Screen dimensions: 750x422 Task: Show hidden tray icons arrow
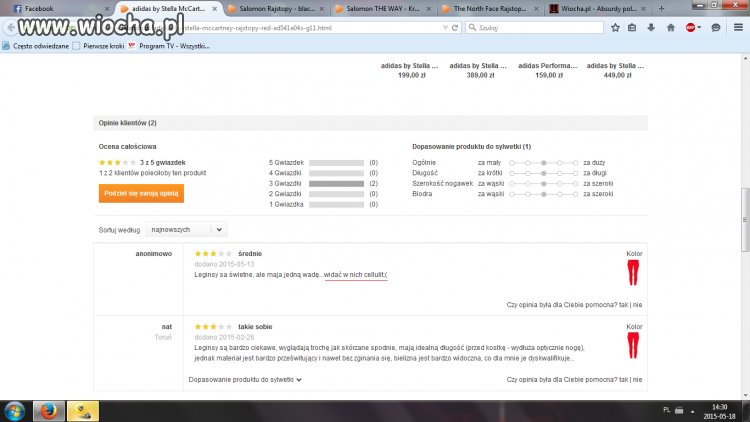click(x=693, y=411)
